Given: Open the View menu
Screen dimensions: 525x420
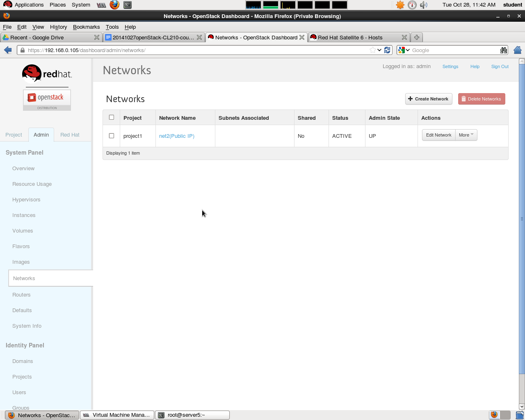Looking at the screenshot, I should 38,27.
